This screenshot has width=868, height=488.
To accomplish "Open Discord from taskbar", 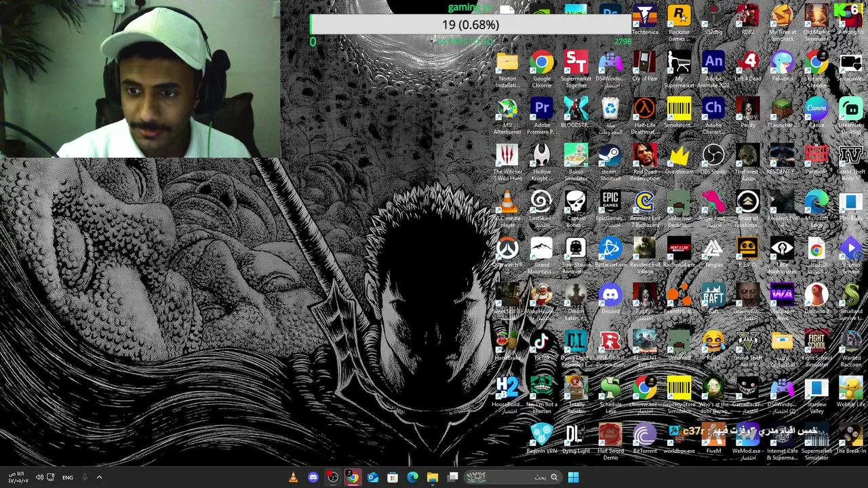I will click(313, 477).
